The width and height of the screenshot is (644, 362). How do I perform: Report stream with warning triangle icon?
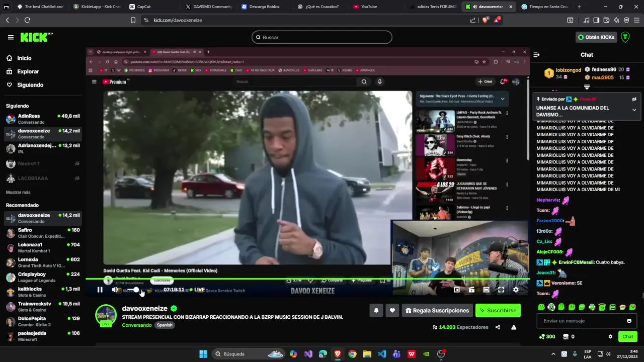coord(514,327)
